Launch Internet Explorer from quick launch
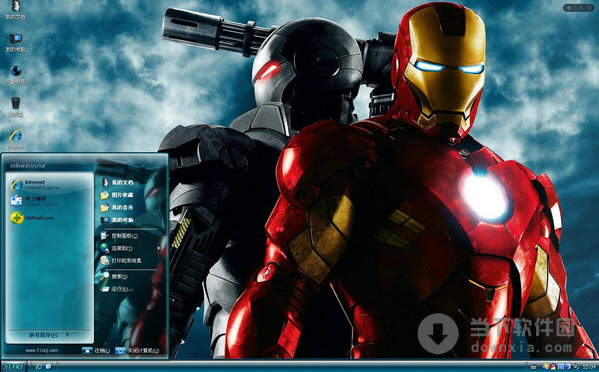Viewport: 599px width, 372px height. coord(39,367)
